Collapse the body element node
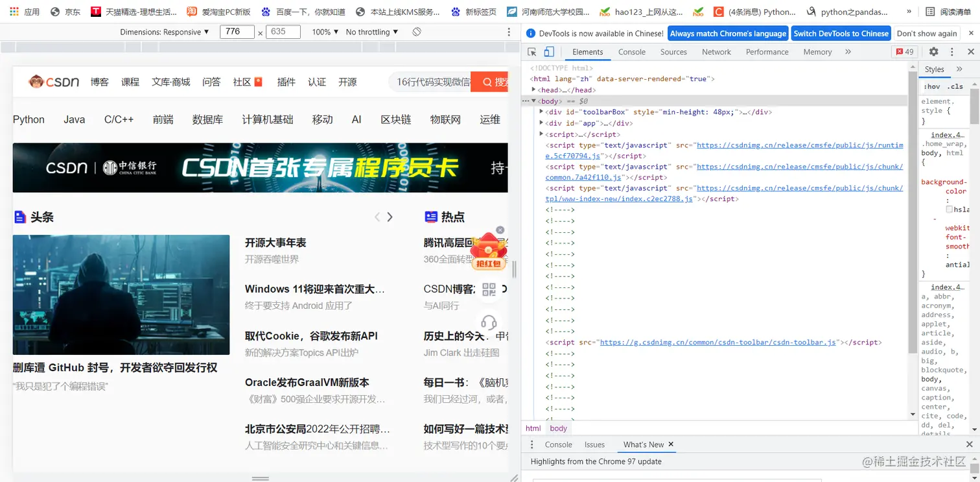Screen dimensions: 980x482 point(533,101)
